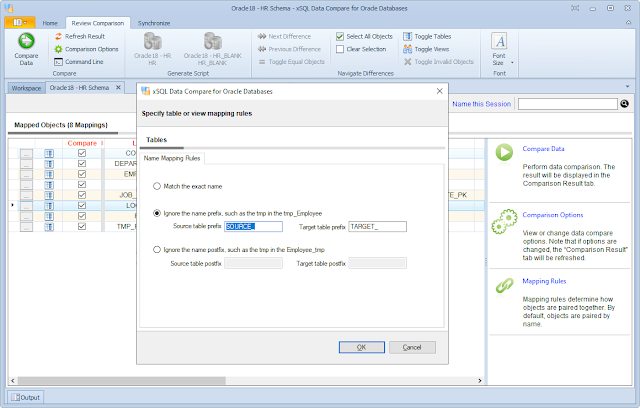This screenshot has width=640, height=408.
Task: Switch to the Workspace tab
Action: (26, 88)
